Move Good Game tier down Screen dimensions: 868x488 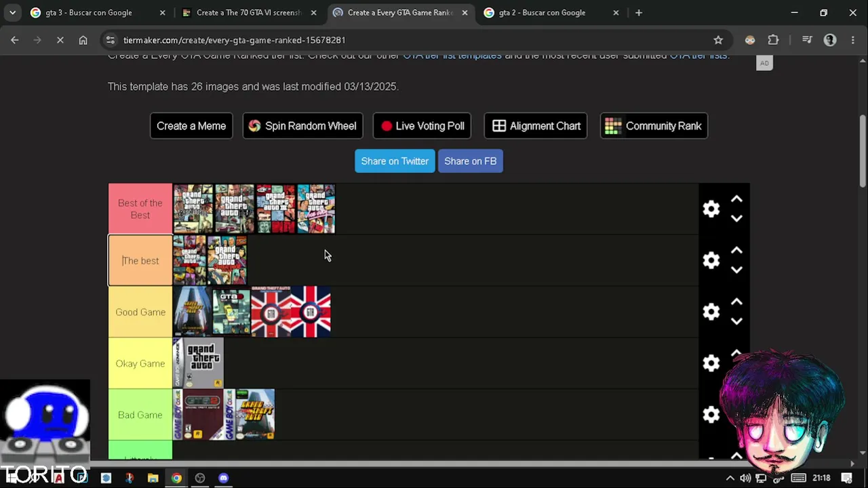[x=736, y=321]
